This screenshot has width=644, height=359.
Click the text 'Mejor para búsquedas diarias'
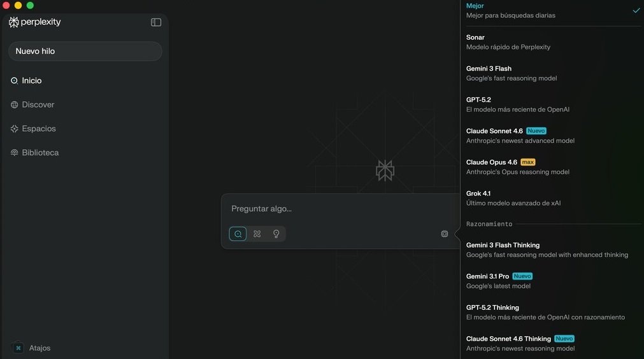(x=510, y=15)
